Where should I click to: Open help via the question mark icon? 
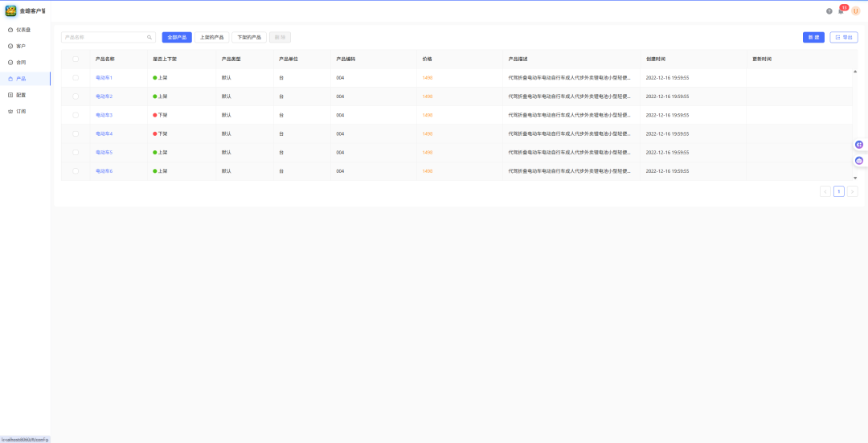pyautogui.click(x=829, y=11)
